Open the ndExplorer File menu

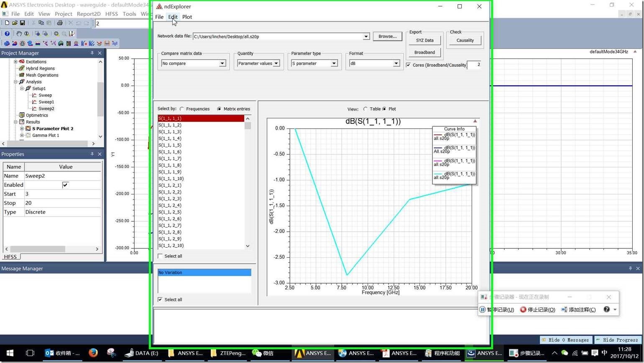click(159, 17)
